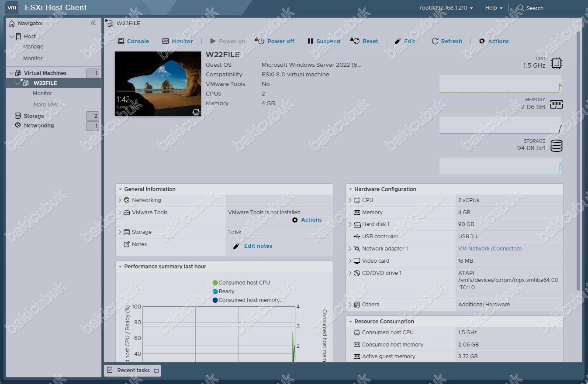Click Edit in the VM toolbar
The height and width of the screenshot is (384, 588).
pyautogui.click(x=405, y=41)
